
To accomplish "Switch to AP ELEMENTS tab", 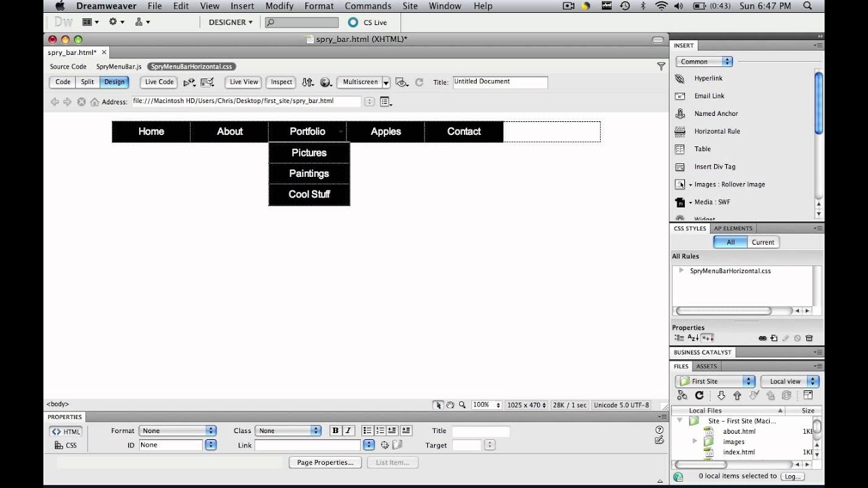I will pyautogui.click(x=733, y=228).
